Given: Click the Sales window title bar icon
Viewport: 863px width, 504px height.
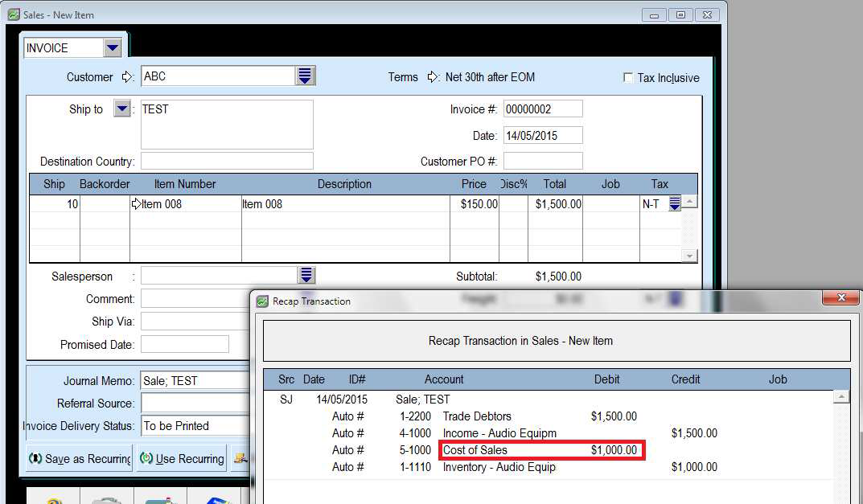Looking at the screenshot, I should (x=13, y=14).
